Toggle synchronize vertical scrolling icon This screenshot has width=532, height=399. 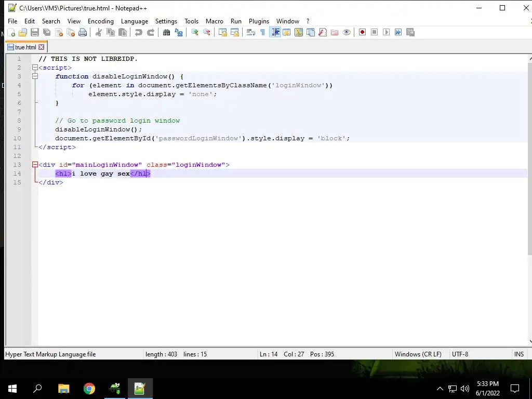coord(222,32)
